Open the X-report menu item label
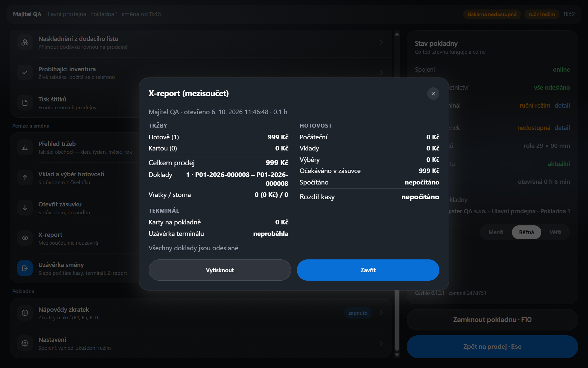 (50, 235)
